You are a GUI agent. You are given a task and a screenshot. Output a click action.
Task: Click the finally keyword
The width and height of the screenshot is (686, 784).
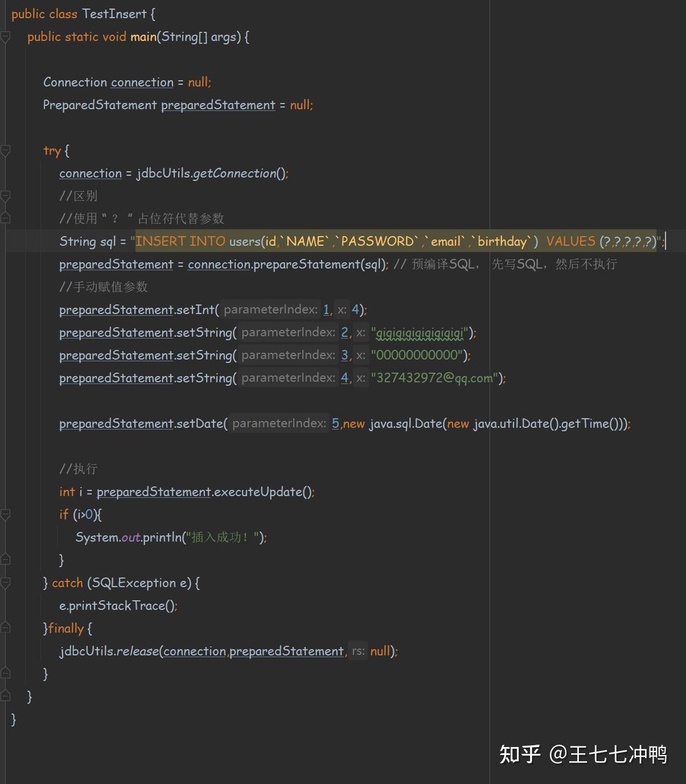tap(66, 628)
